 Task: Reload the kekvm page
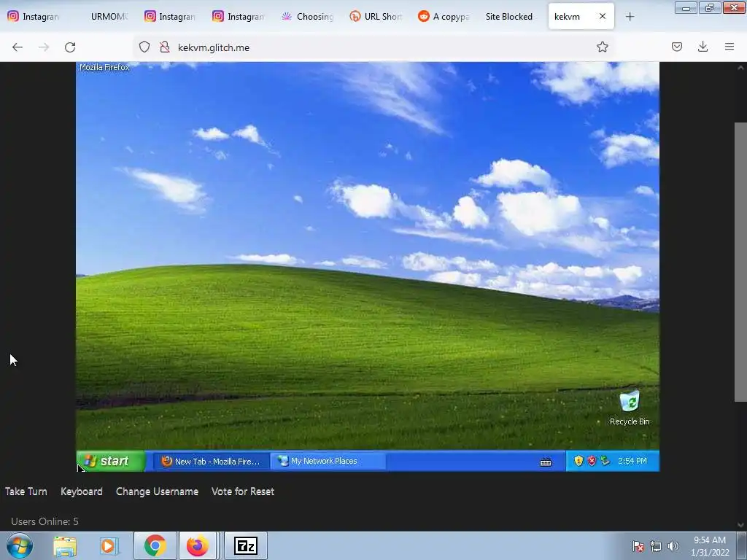pyautogui.click(x=70, y=47)
